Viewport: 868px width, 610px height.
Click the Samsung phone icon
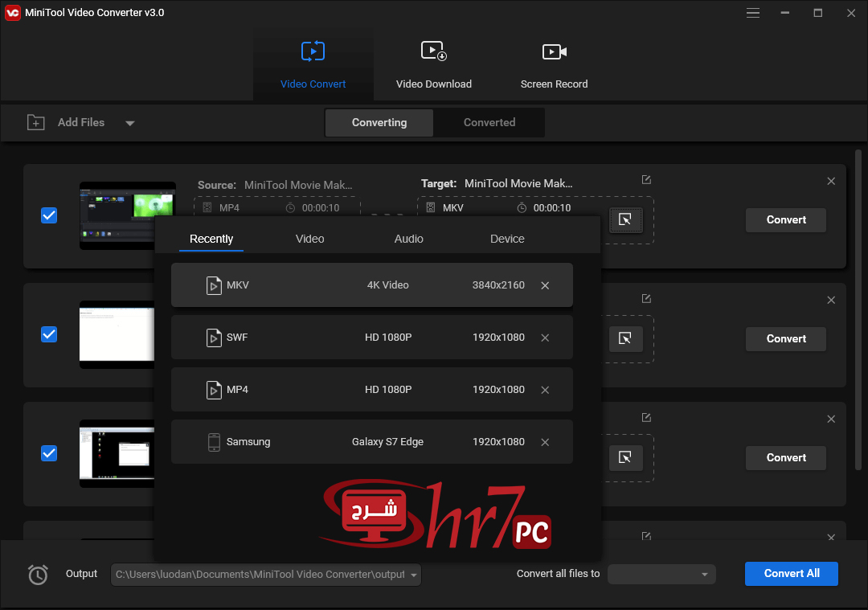[x=214, y=442]
